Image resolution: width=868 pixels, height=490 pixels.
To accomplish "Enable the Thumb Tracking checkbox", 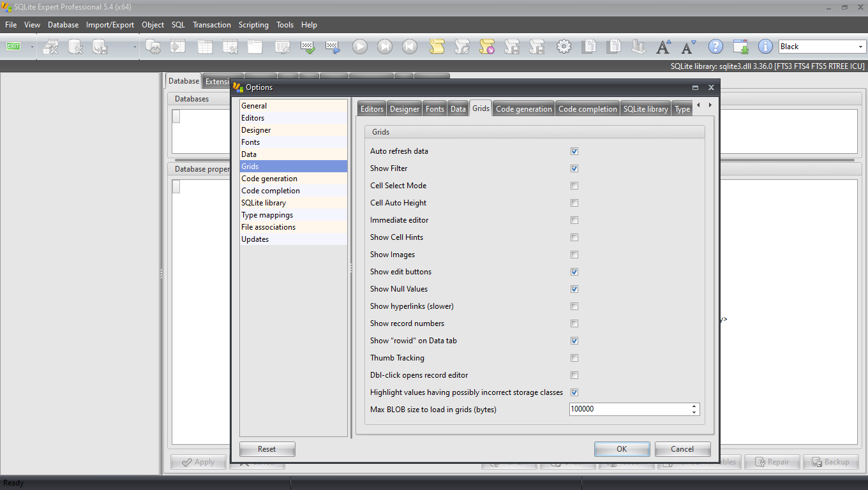I will 574,358.
